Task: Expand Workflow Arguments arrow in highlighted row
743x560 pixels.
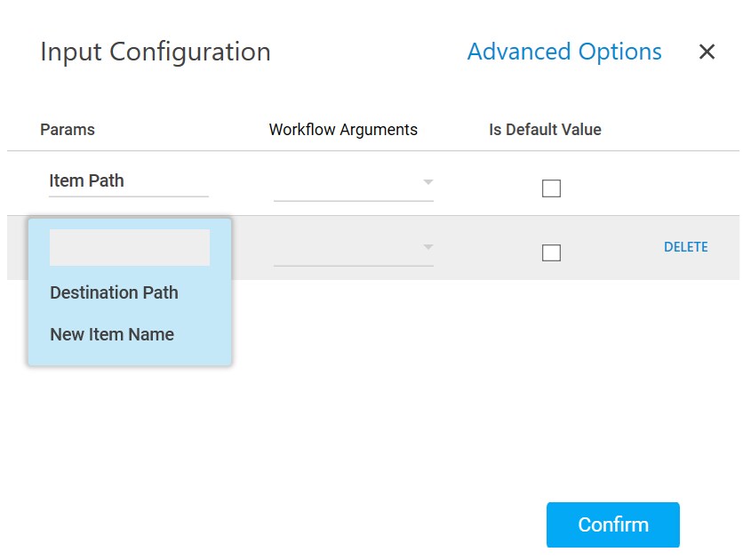Action: coord(427,247)
